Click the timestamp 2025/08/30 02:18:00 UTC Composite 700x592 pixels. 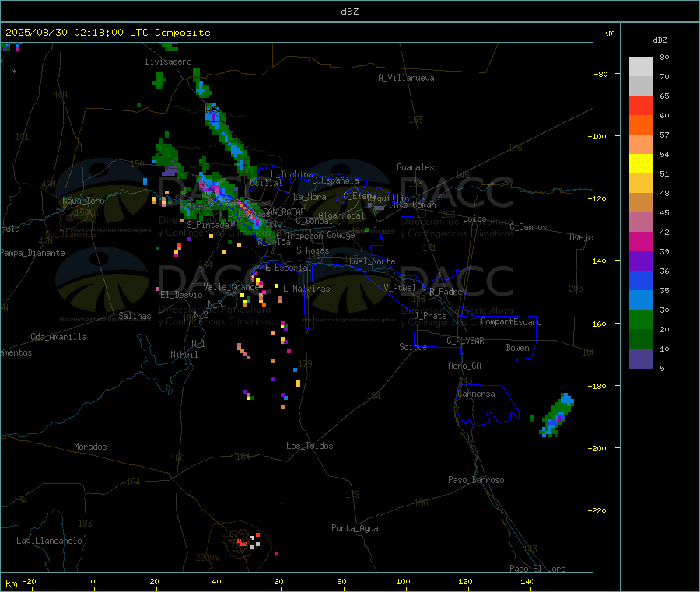tap(107, 33)
